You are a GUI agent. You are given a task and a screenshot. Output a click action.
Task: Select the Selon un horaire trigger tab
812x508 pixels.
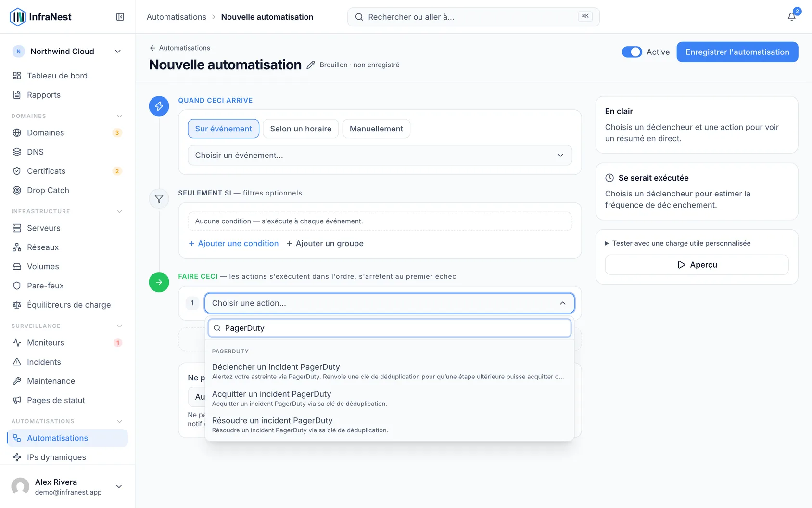pyautogui.click(x=301, y=129)
